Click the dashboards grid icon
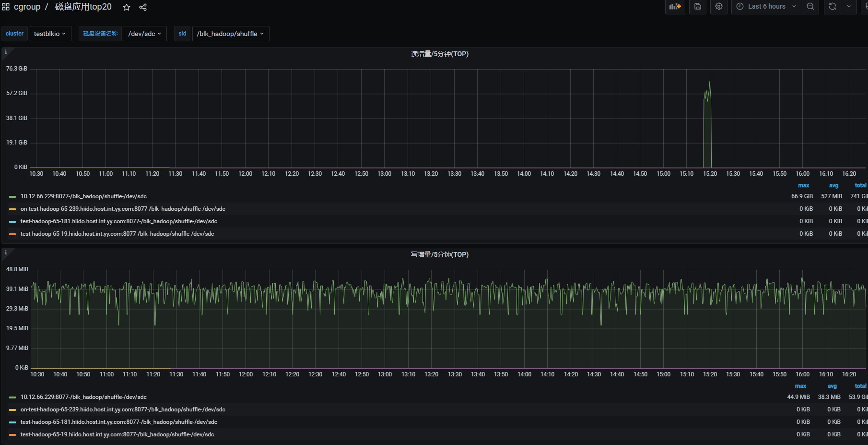 6,7
